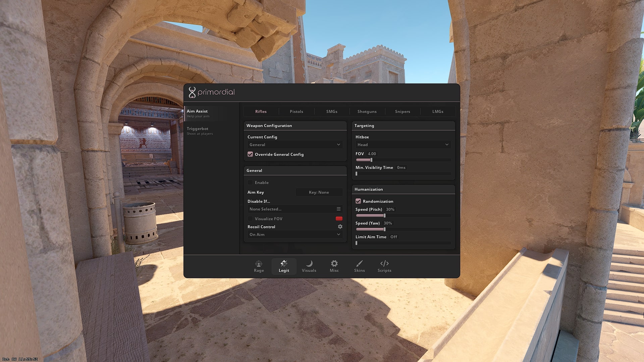The image size is (644, 362).
Task: Click the Recoil Control gear icon
Action: [x=340, y=227]
